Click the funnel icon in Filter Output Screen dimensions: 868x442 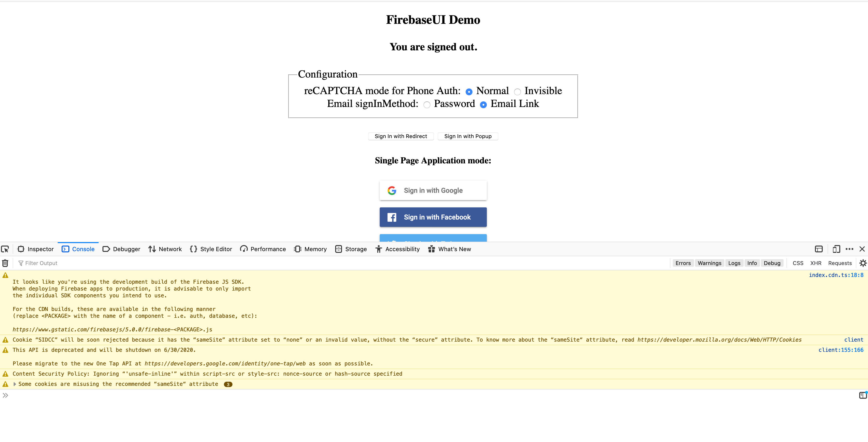(x=21, y=263)
